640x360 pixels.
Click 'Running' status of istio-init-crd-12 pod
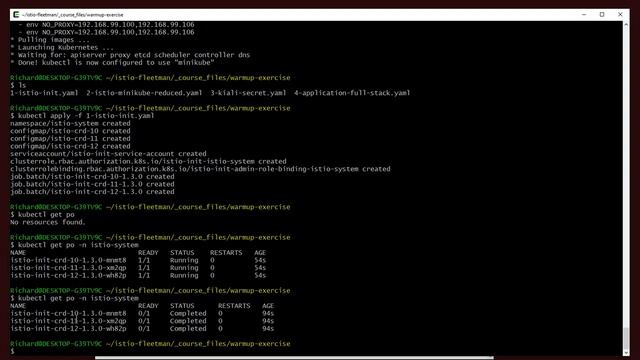[x=184, y=276]
